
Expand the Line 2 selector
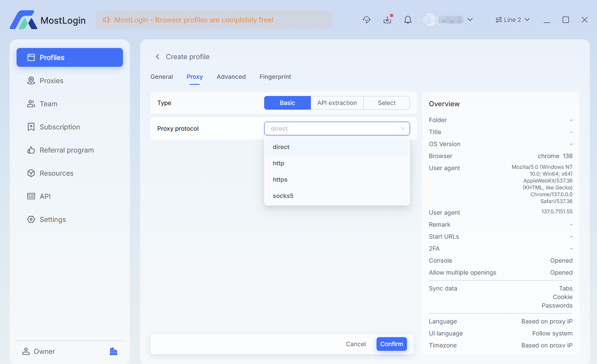pos(513,20)
